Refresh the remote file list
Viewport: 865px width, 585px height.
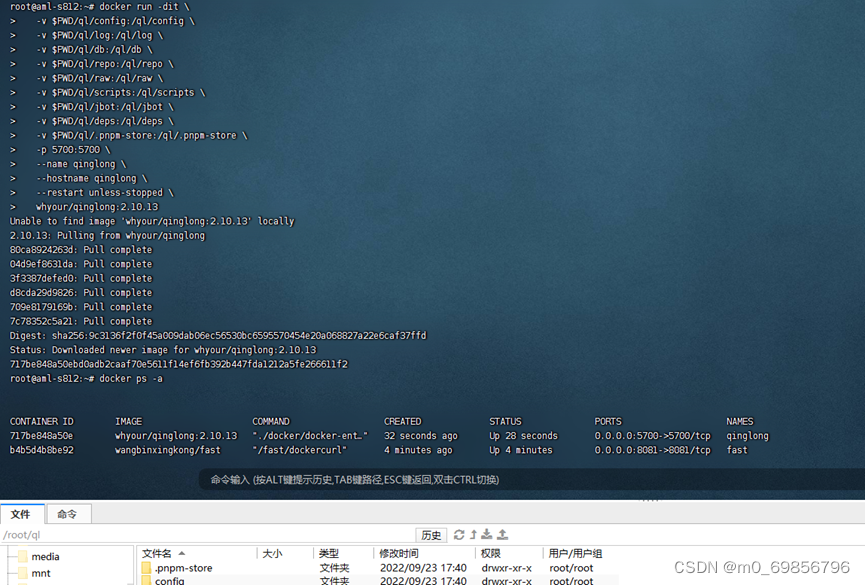[x=457, y=534]
